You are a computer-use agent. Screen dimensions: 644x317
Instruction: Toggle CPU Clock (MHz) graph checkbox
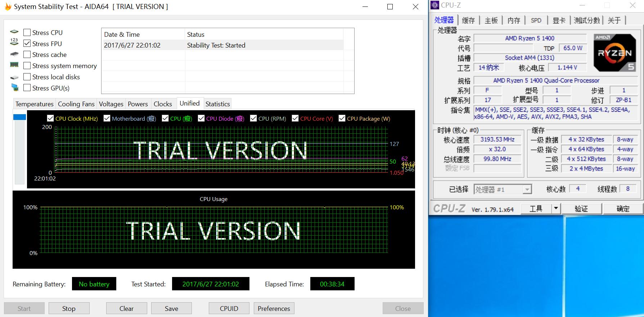(50, 118)
